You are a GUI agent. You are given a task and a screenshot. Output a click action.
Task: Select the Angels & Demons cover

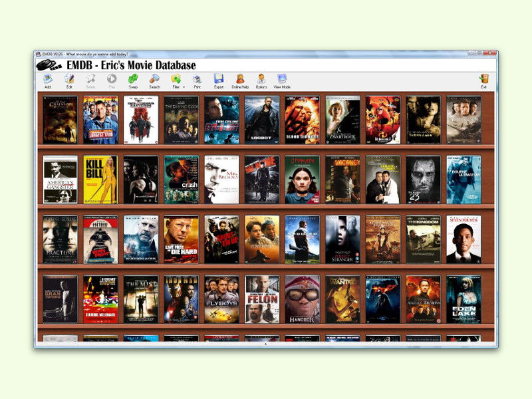tap(424, 299)
